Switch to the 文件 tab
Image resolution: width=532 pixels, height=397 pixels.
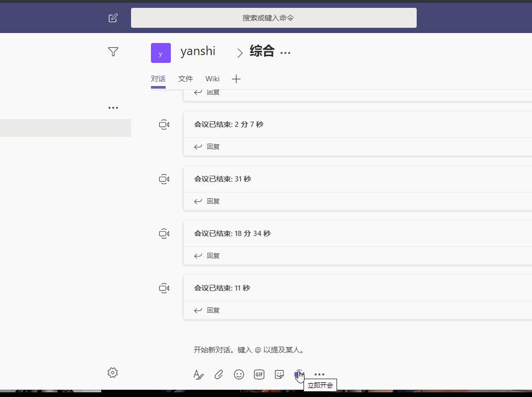pyautogui.click(x=186, y=79)
